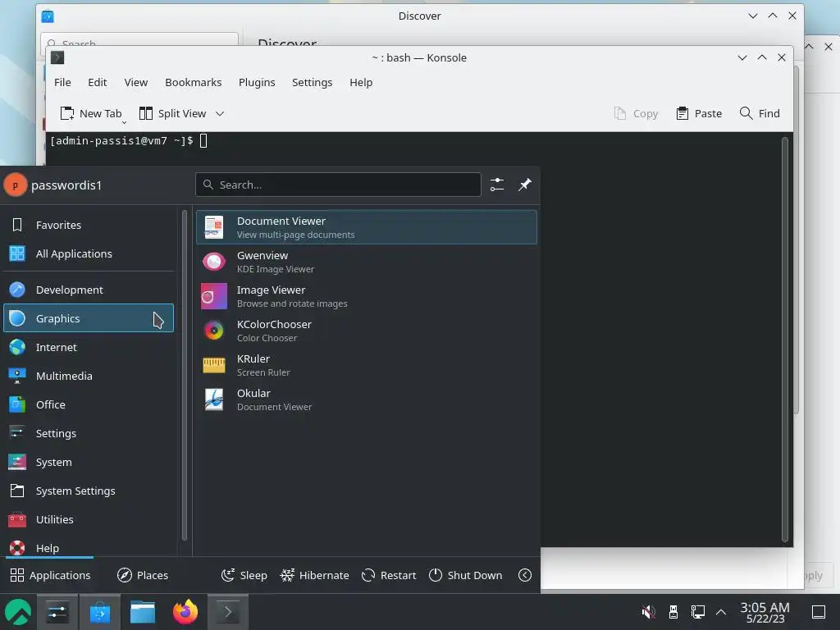Click New Tab in Konsole toolbar

click(x=92, y=113)
